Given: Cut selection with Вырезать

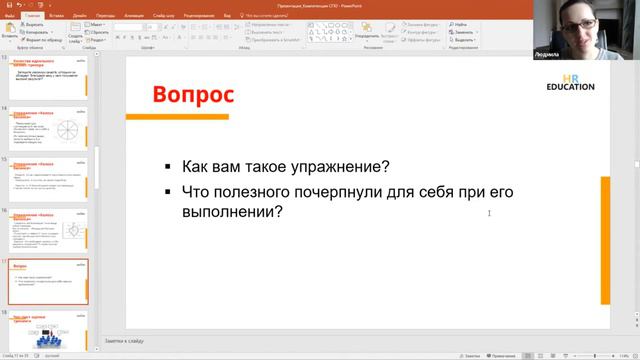Looking at the screenshot, I should point(32,25).
